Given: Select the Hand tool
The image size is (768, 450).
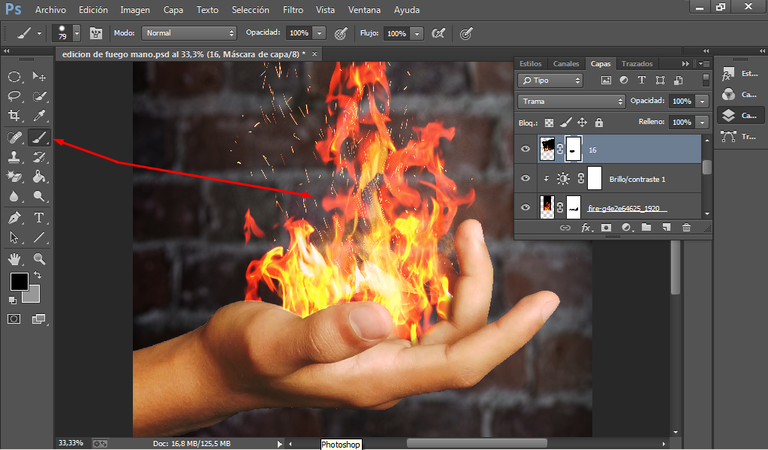Looking at the screenshot, I should click(x=14, y=259).
